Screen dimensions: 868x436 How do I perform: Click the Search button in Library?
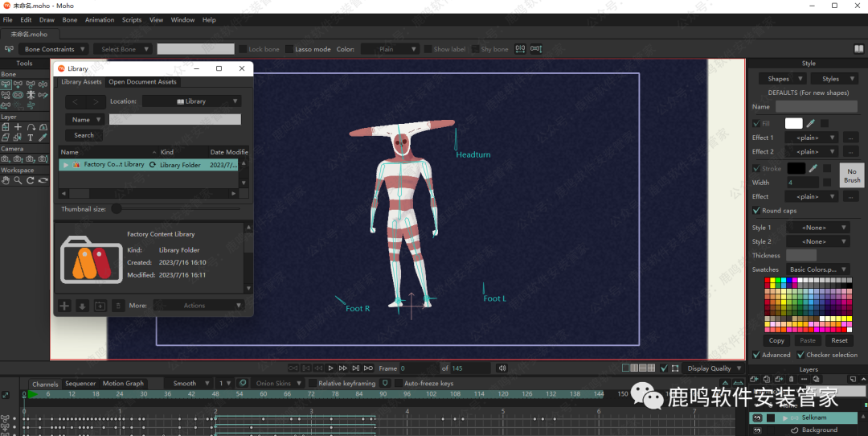[x=84, y=135]
